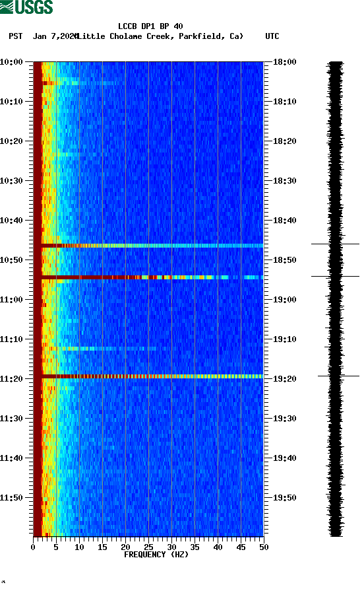
Task: Click the '15' frequency axis label
Action: [x=102, y=547]
